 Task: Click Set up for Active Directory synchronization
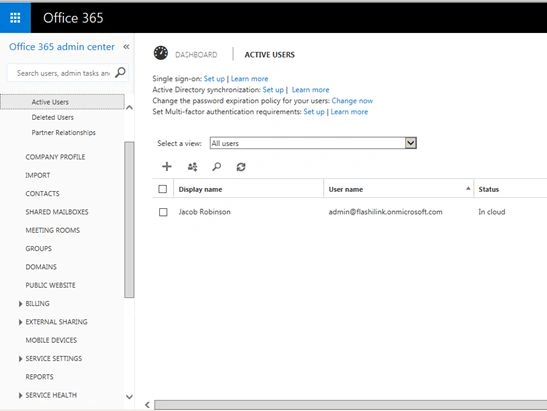coord(273,90)
